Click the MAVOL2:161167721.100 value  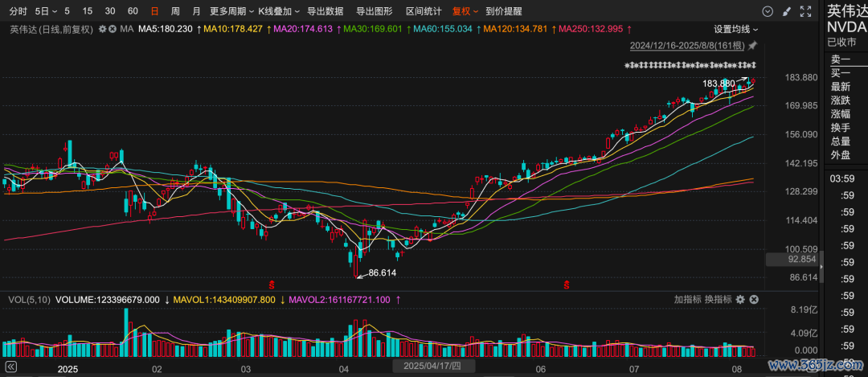(x=339, y=300)
